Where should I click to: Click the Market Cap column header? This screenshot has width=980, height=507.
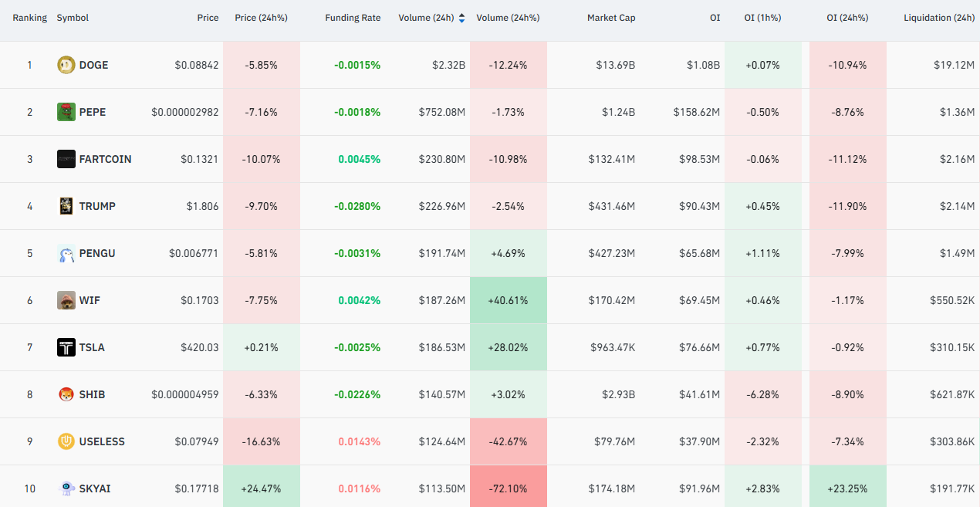point(611,18)
